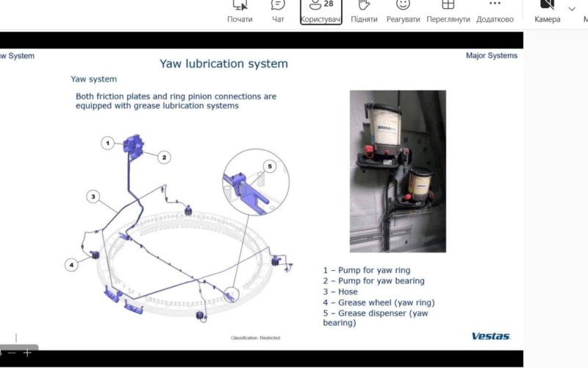The height and width of the screenshot is (368, 588).
Task: Raise hand with the Підняти button
Action: click(x=364, y=12)
